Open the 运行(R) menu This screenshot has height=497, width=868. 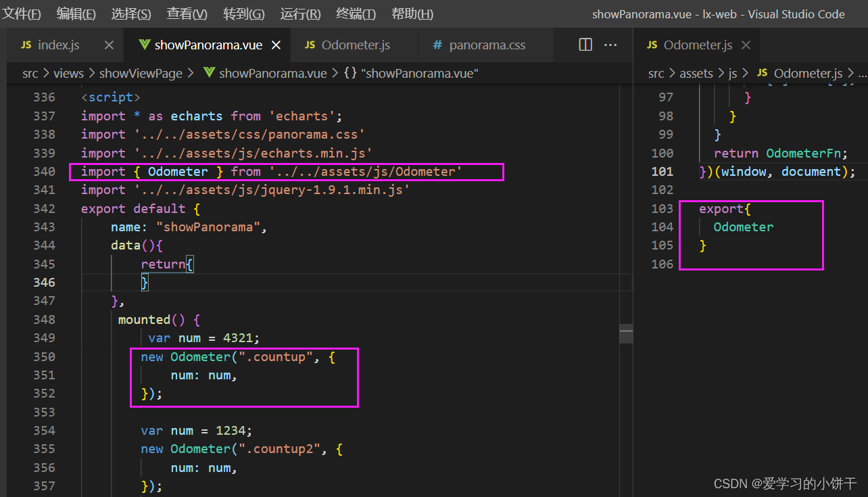(x=300, y=14)
